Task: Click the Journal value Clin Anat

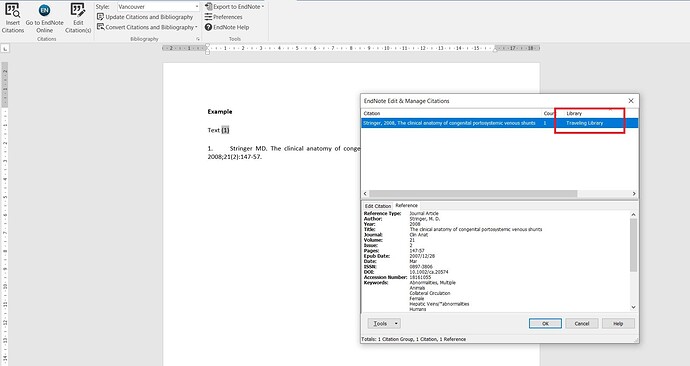Action: (419, 235)
